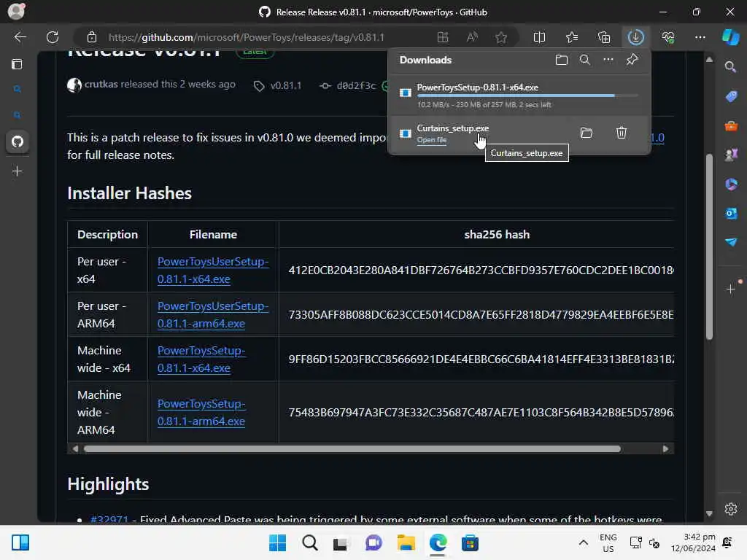Open Task View on taskbar
This screenshot has height=560, width=747.
coord(341,542)
